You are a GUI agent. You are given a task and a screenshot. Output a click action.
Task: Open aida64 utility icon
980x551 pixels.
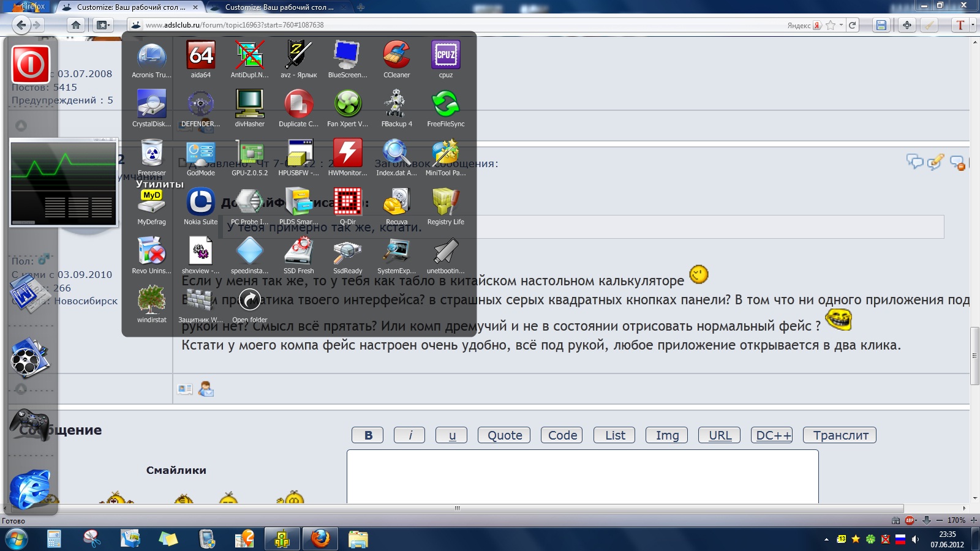tap(201, 56)
